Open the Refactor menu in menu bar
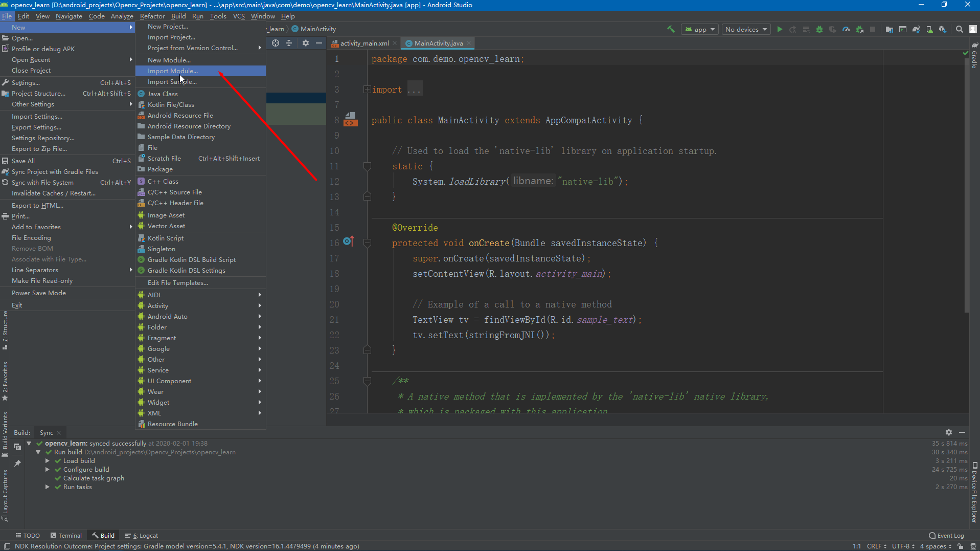Image resolution: width=980 pixels, height=551 pixels. 152,16
